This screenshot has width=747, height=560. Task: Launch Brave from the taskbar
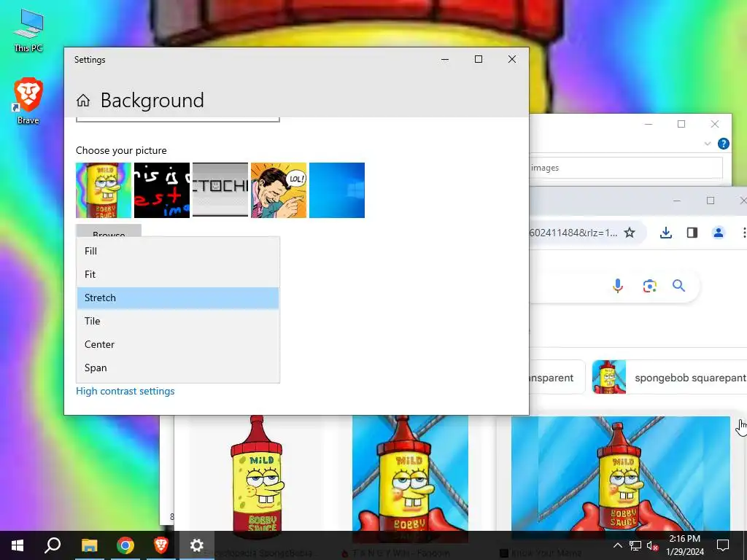(161, 545)
